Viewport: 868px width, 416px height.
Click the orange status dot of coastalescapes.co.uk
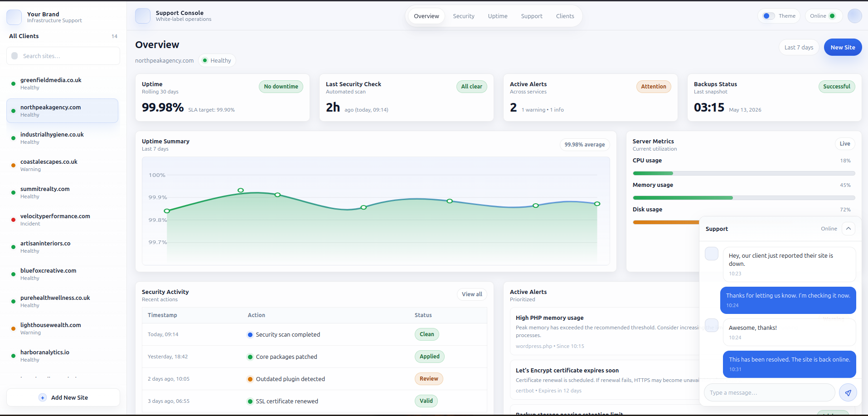(13, 165)
